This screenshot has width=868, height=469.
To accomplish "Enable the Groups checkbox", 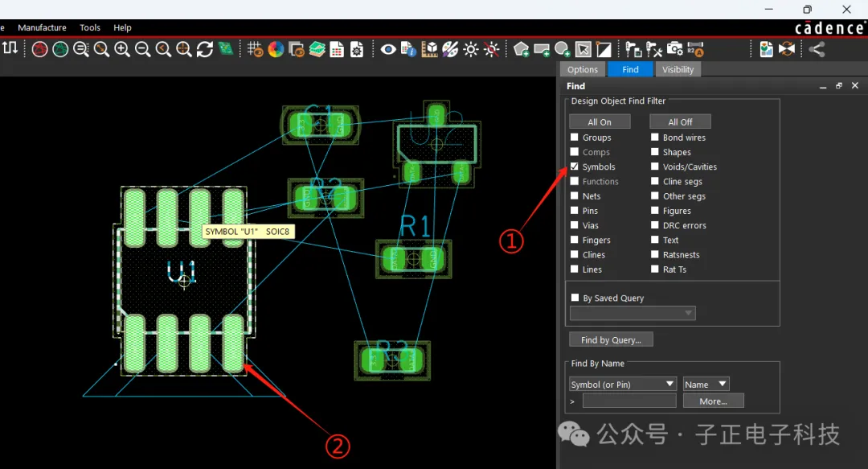I will point(575,137).
